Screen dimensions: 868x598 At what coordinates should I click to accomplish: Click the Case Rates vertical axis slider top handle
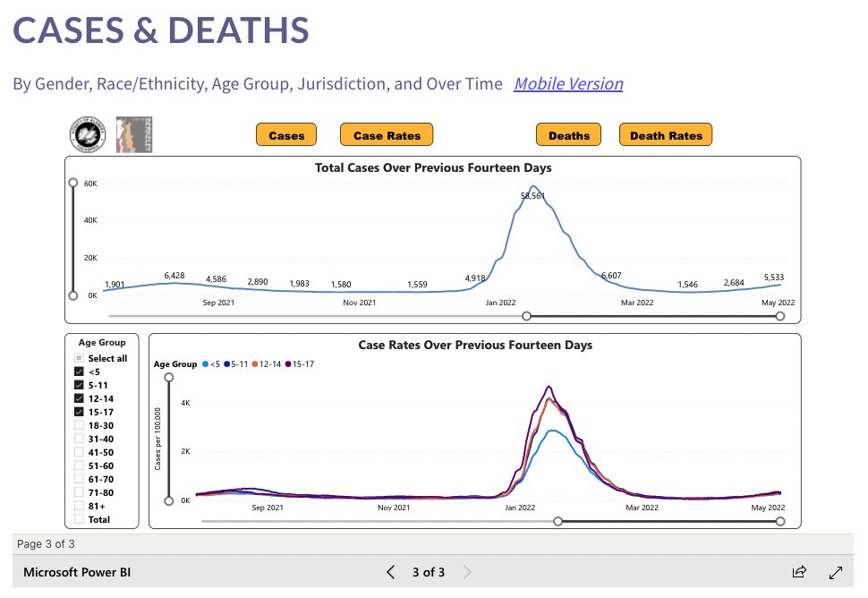point(167,377)
